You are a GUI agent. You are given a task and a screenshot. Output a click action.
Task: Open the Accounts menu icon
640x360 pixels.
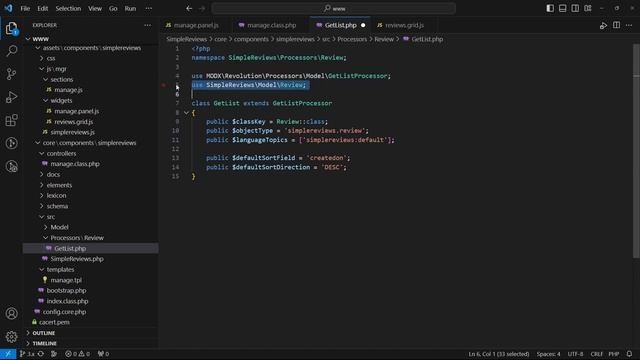point(11,313)
